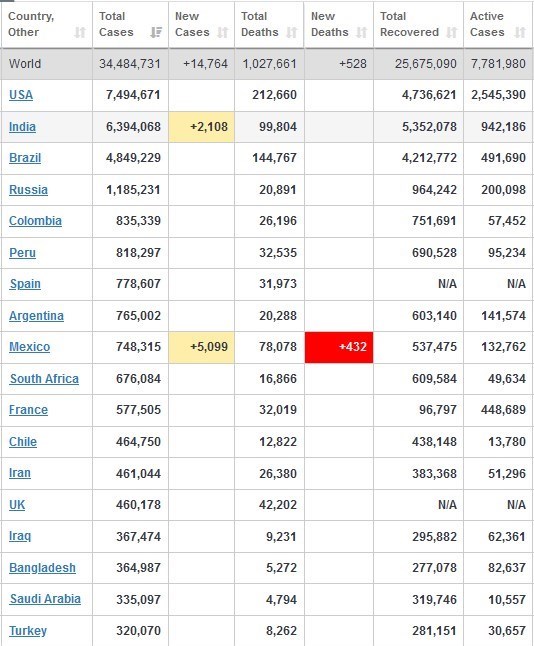Screen dimensions: 534x646
Task: Open the Mexico country link
Action: [x=30, y=346]
